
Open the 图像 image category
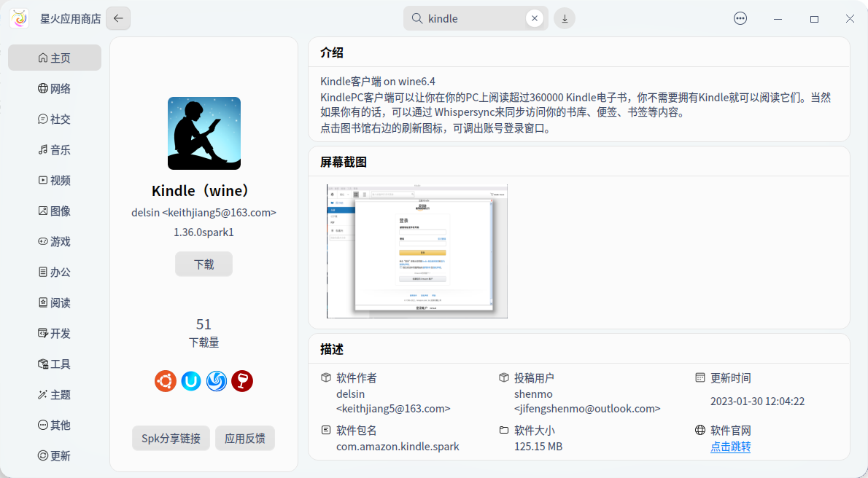click(55, 211)
